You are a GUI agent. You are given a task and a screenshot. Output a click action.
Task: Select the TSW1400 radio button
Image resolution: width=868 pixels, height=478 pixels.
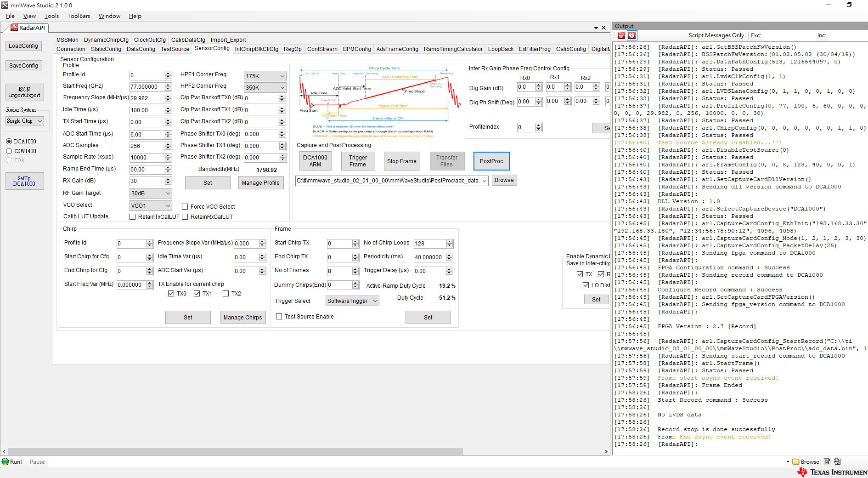click(9, 151)
